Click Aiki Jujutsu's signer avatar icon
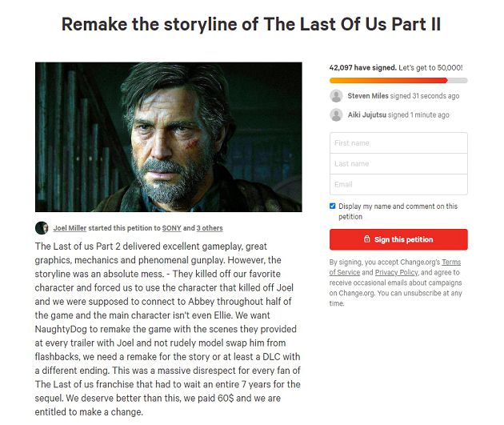Screen dimensions: 504x425 click(337, 114)
